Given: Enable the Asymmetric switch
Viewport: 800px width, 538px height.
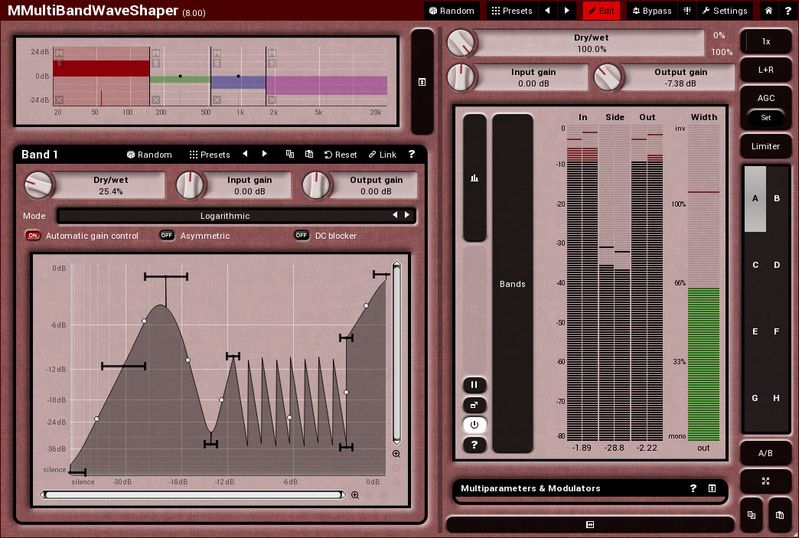Looking at the screenshot, I should (x=166, y=235).
